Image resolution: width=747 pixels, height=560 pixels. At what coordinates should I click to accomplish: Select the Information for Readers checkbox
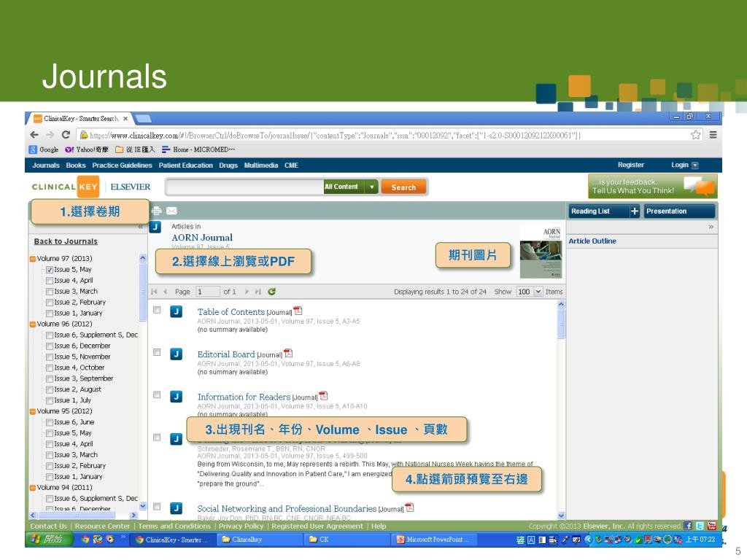pos(157,394)
